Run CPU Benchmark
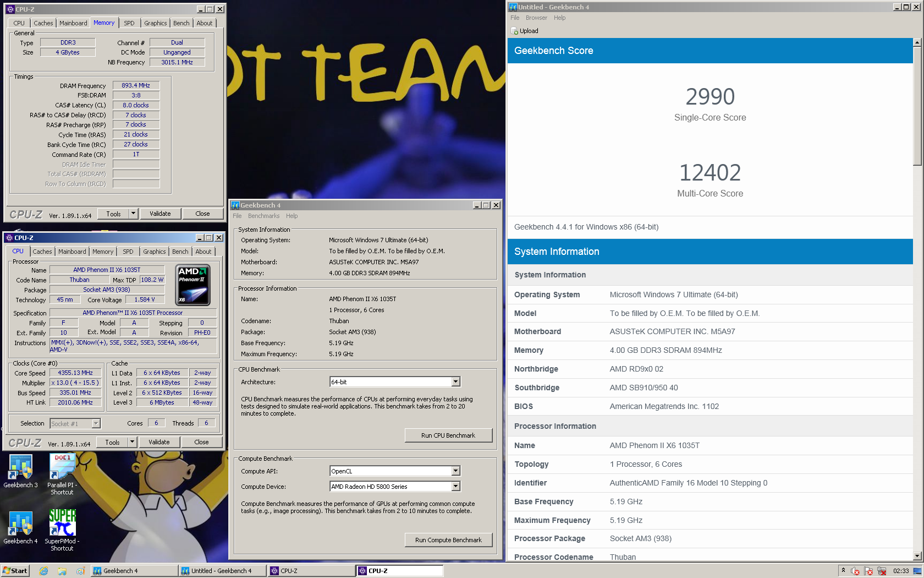Viewport: 924px width, 578px height. pos(448,435)
